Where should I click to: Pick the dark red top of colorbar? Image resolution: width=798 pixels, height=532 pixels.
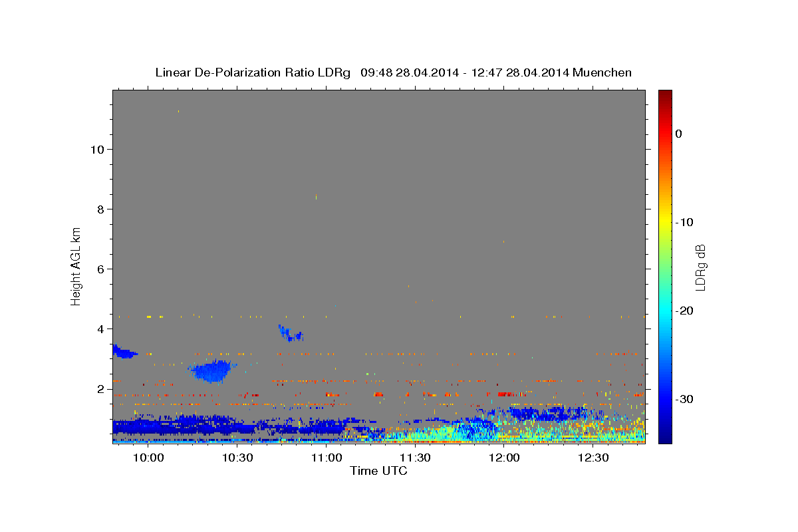[665, 94]
